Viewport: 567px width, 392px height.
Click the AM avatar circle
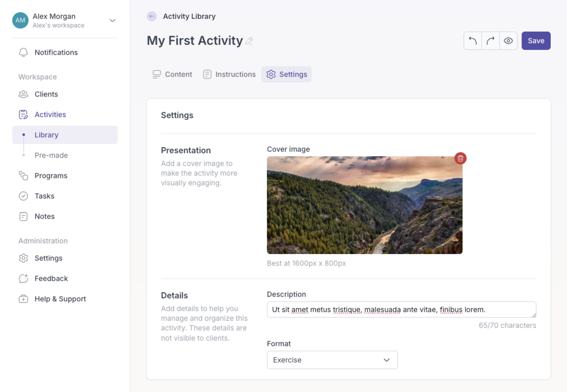[20, 20]
